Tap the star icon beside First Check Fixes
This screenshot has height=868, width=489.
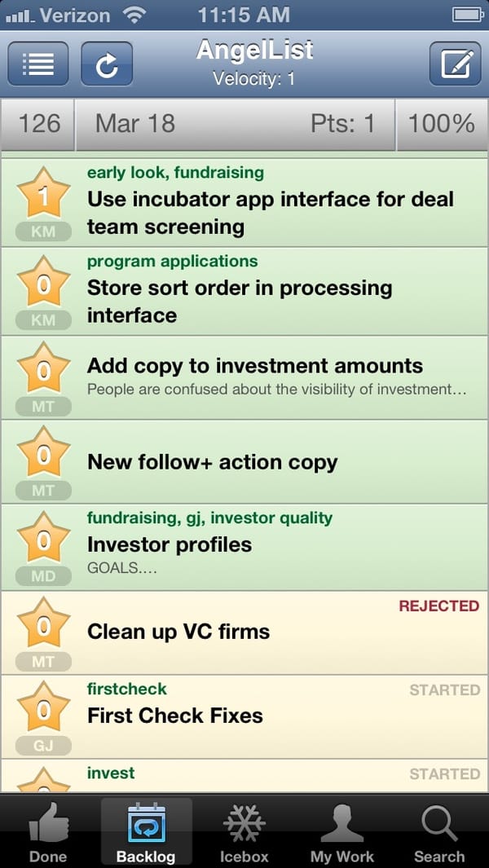tap(43, 710)
